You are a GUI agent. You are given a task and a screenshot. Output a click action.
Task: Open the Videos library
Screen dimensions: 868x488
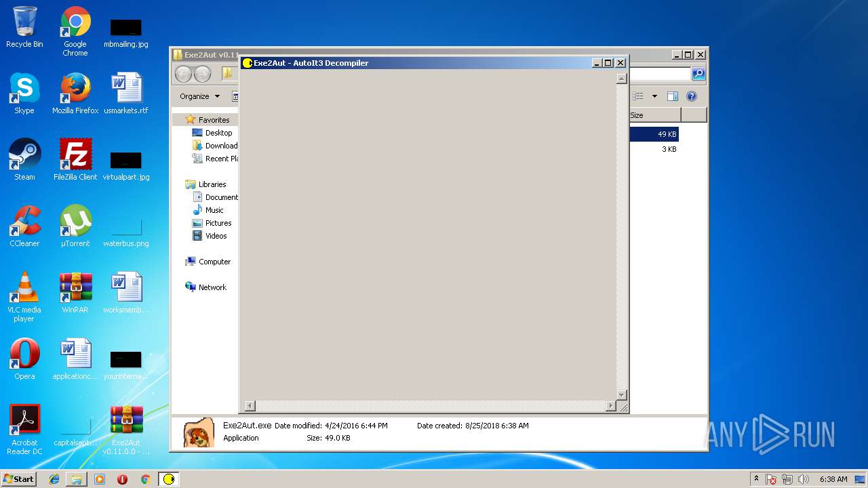point(210,236)
